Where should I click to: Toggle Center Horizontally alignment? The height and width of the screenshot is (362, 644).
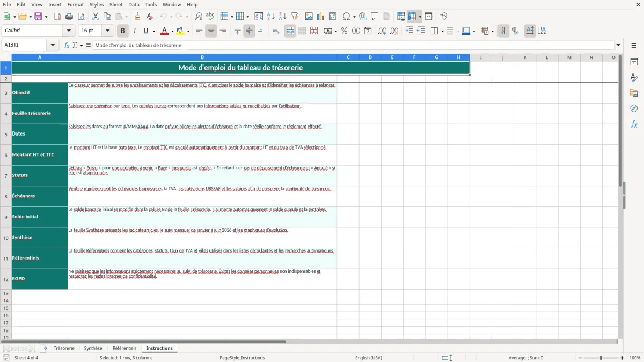pyautogui.click(x=211, y=31)
